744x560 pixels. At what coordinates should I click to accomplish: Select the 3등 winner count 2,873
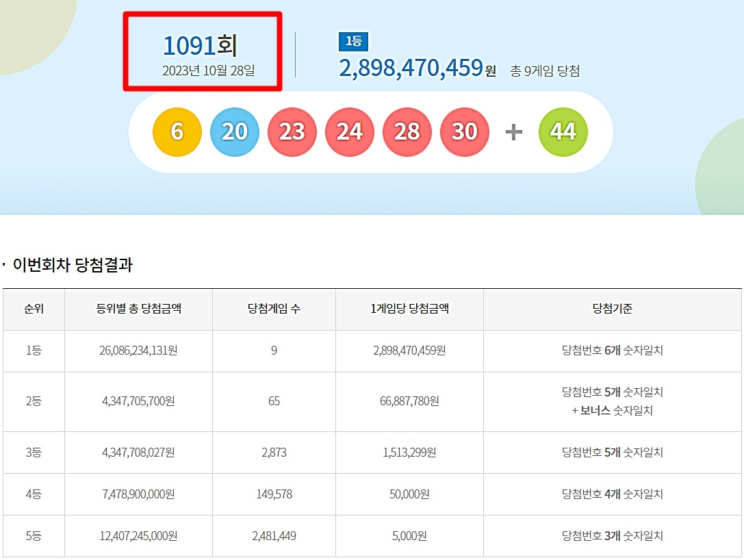coord(274,453)
